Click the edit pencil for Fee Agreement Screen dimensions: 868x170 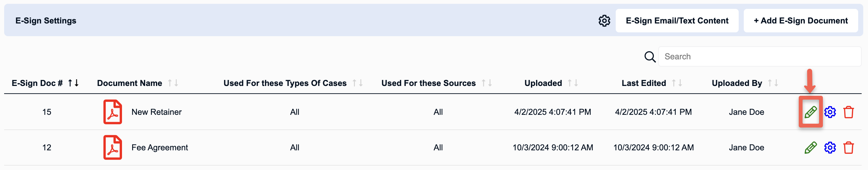click(810, 147)
